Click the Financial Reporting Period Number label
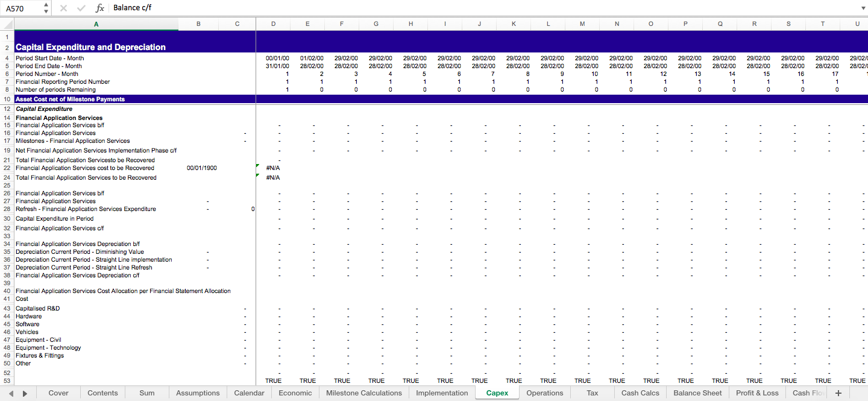Image resolution: width=868 pixels, height=401 pixels. (x=63, y=82)
